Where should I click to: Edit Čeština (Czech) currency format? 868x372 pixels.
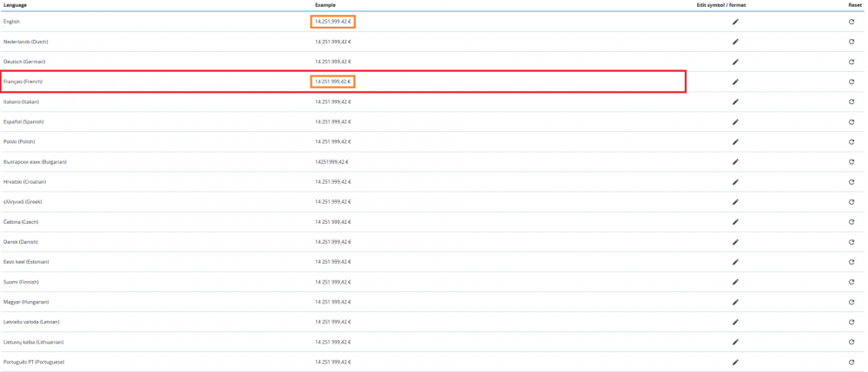tap(735, 222)
